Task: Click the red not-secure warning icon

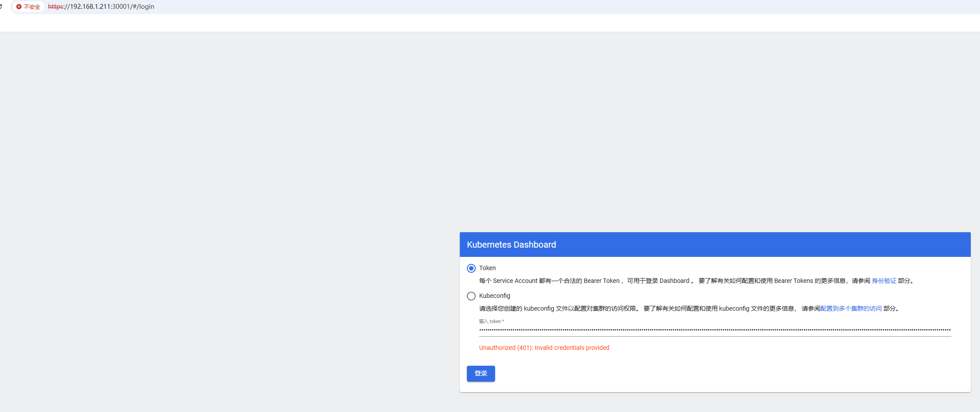Action: [19, 7]
